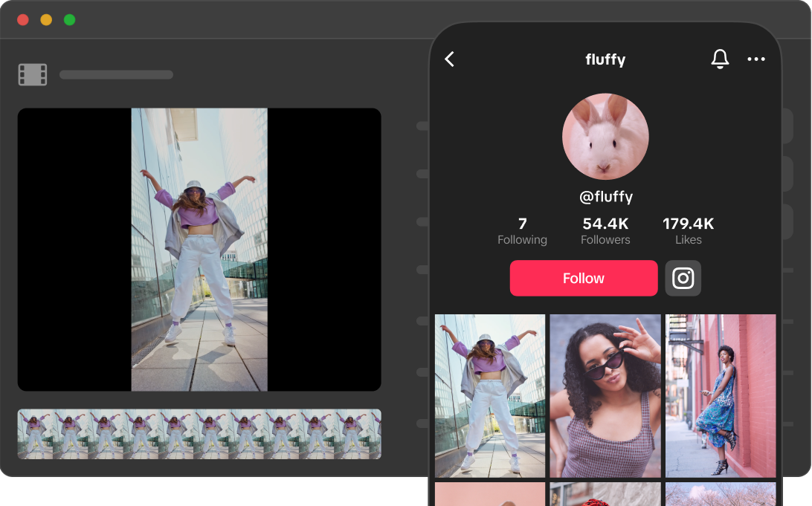Tap the fluffy title at the top
This screenshot has height=506, width=812.
click(x=605, y=60)
